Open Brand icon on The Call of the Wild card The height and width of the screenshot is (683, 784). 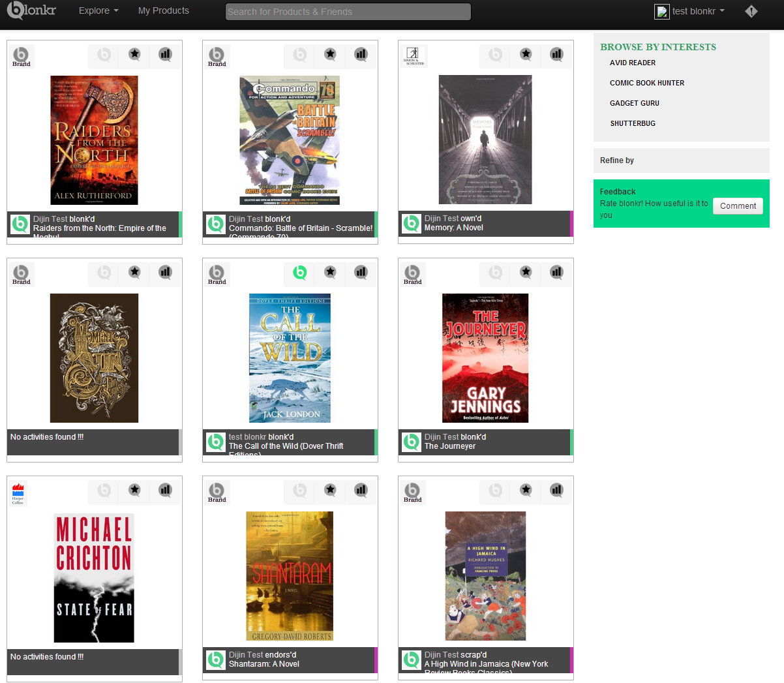pos(217,274)
